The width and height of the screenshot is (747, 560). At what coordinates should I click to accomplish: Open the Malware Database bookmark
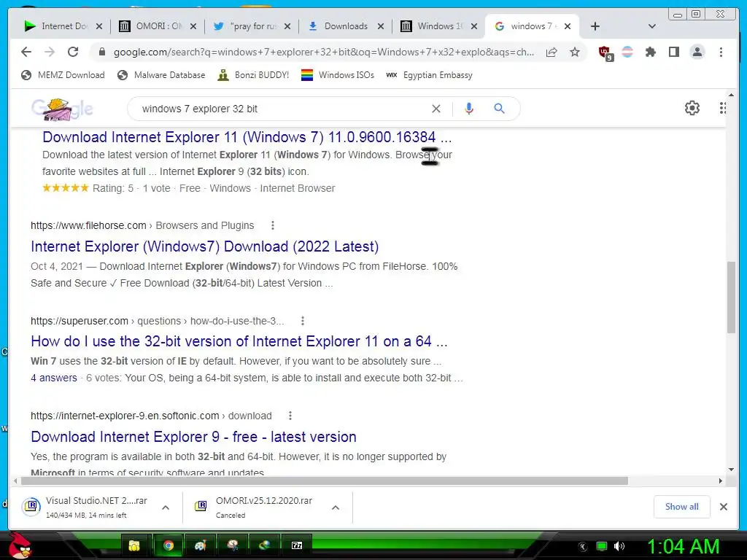coord(161,75)
